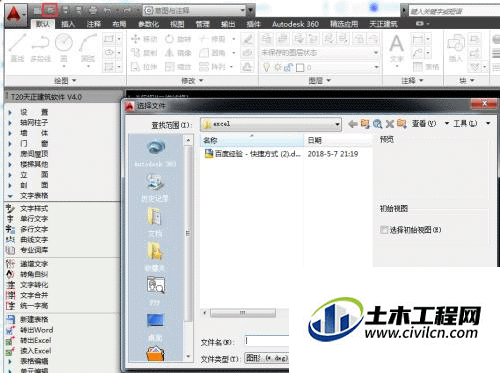This screenshot has height=373, width=500.
Task: Click the create new folder icon in dialog
Action: click(x=401, y=124)
